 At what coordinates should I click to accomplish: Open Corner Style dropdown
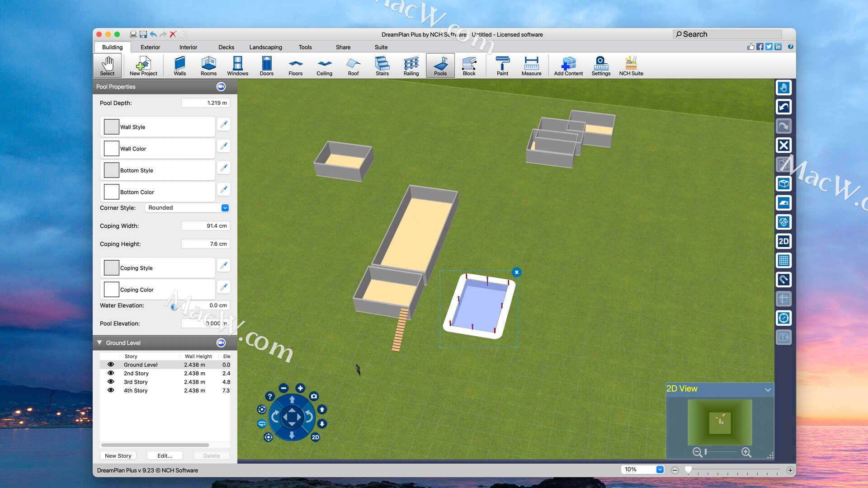coord(187,207)
